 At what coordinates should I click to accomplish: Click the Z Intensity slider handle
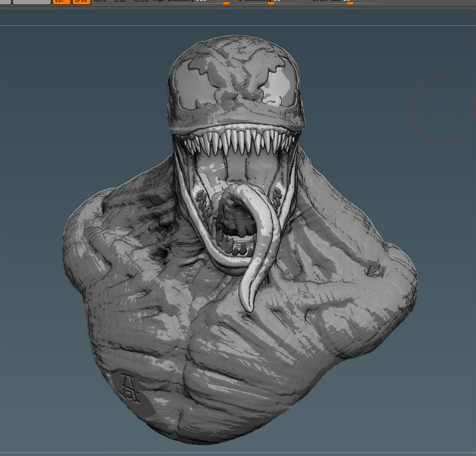coord(271,3)
